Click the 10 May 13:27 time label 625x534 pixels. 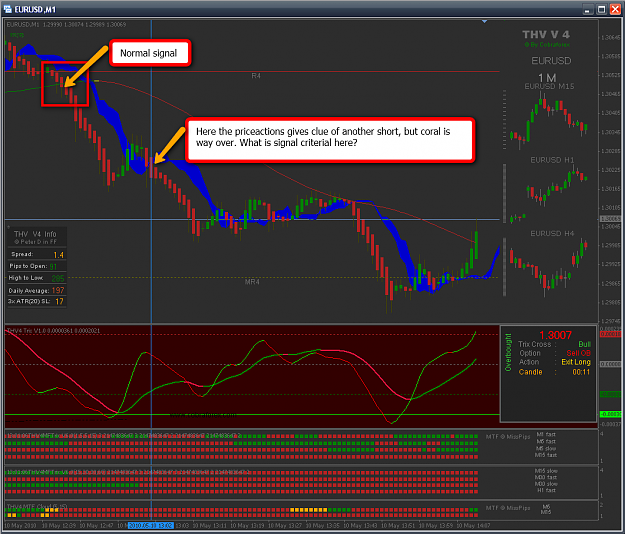285,526
